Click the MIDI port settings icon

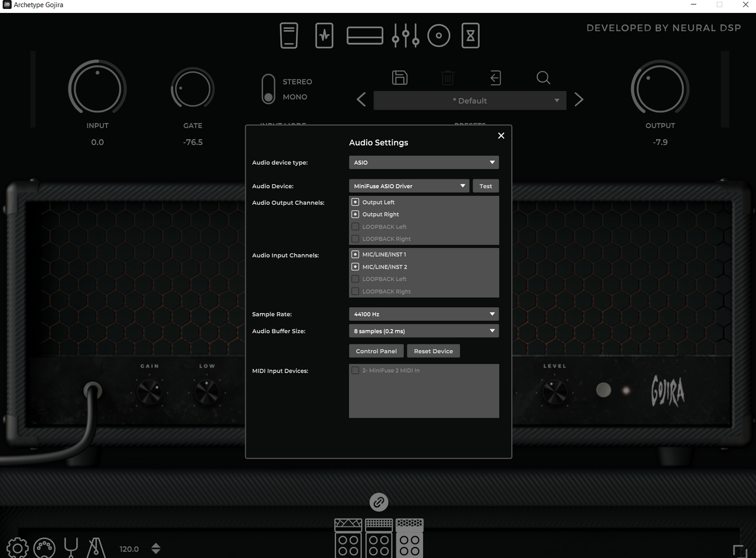click(x=44, y=548)
